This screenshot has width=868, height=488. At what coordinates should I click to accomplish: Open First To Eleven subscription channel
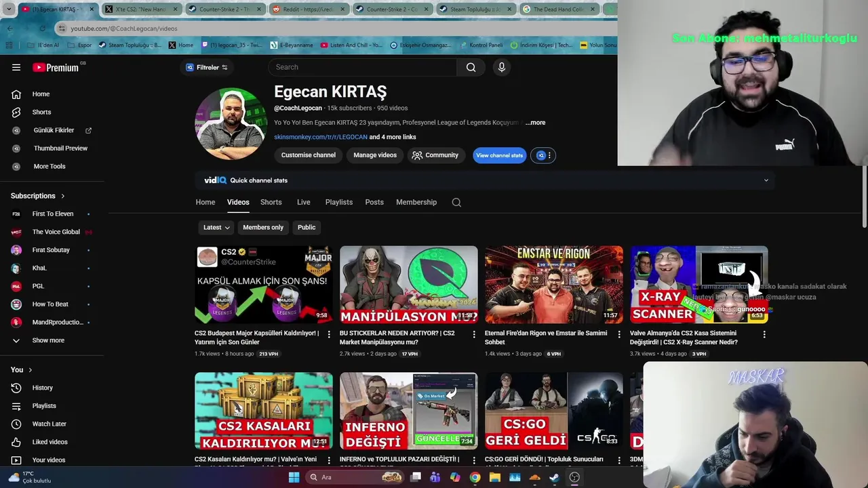click(x=52, y=214)
